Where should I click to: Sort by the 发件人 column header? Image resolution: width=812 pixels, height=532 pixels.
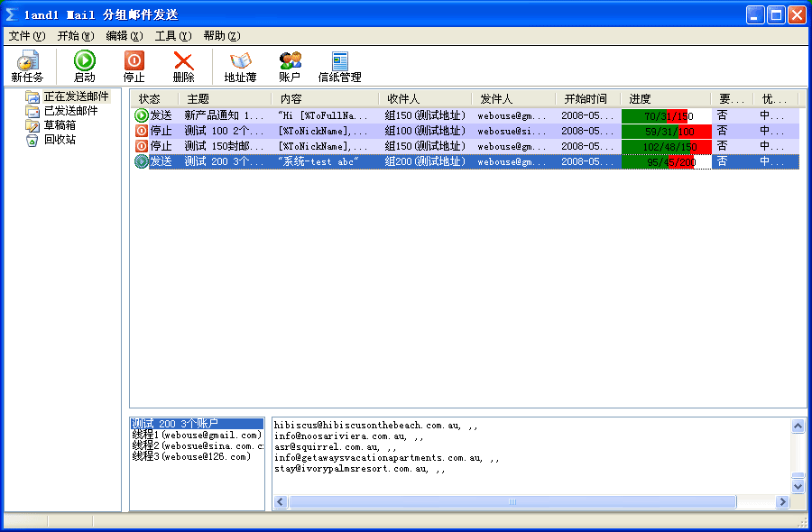pyautogui.click(x=513, y=99)
